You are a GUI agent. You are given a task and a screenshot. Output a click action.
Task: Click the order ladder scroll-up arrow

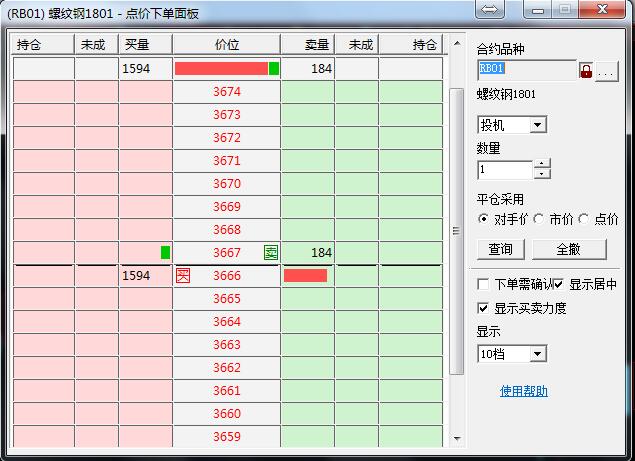457,43
